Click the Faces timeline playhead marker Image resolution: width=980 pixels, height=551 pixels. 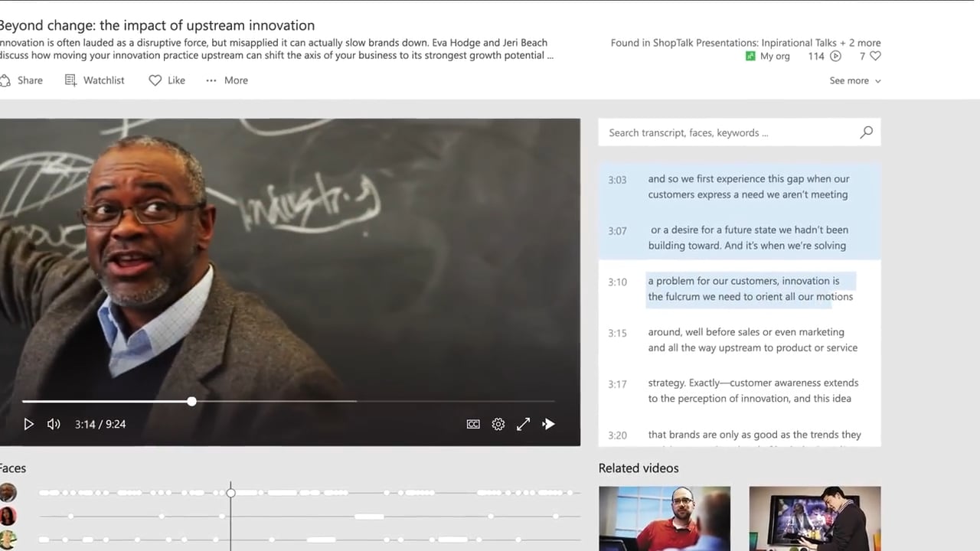(x=230, y=493)
